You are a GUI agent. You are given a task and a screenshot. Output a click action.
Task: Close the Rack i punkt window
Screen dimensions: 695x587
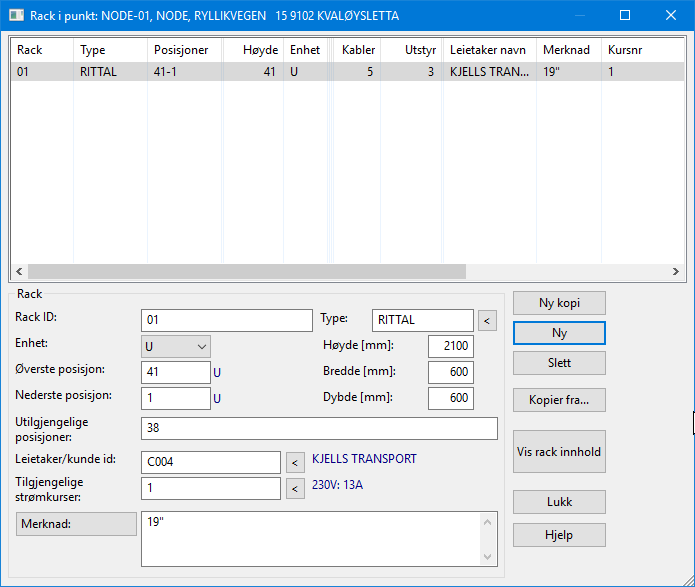pos(671,16)
